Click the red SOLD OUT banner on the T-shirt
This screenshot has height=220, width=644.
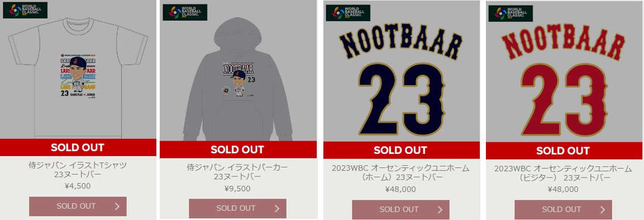pos(78,147)
